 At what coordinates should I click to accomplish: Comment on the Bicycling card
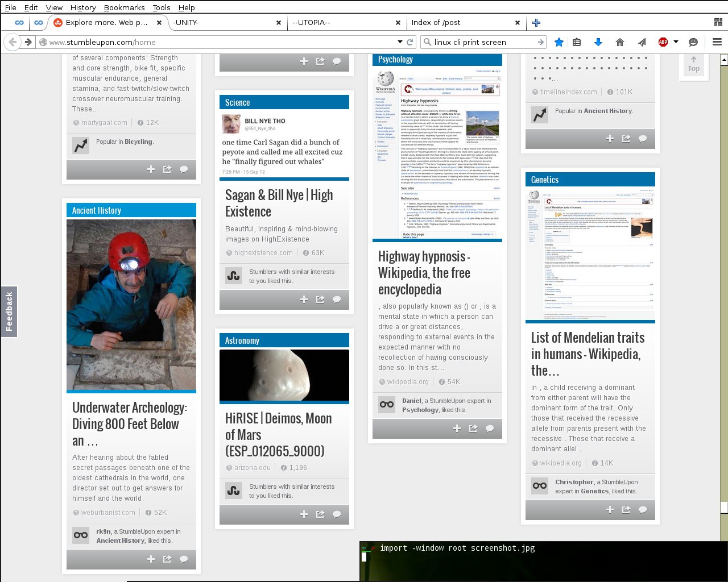point(184,169)
